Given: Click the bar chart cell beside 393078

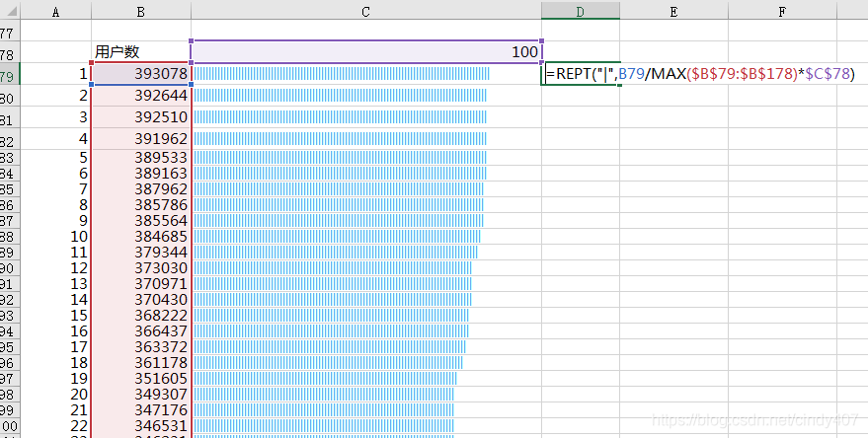Looking at the screenshot, I should [x=366, y=74].
